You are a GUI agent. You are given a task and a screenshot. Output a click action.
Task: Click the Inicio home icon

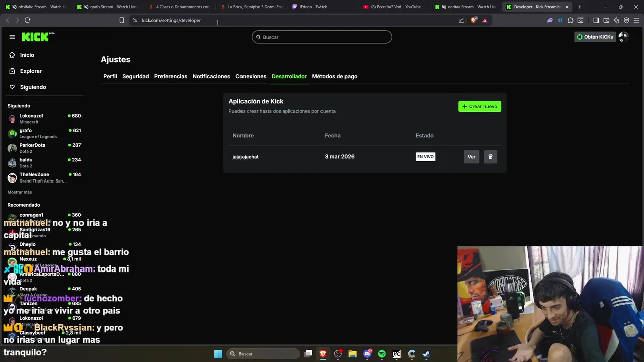[x=12, y=55]
